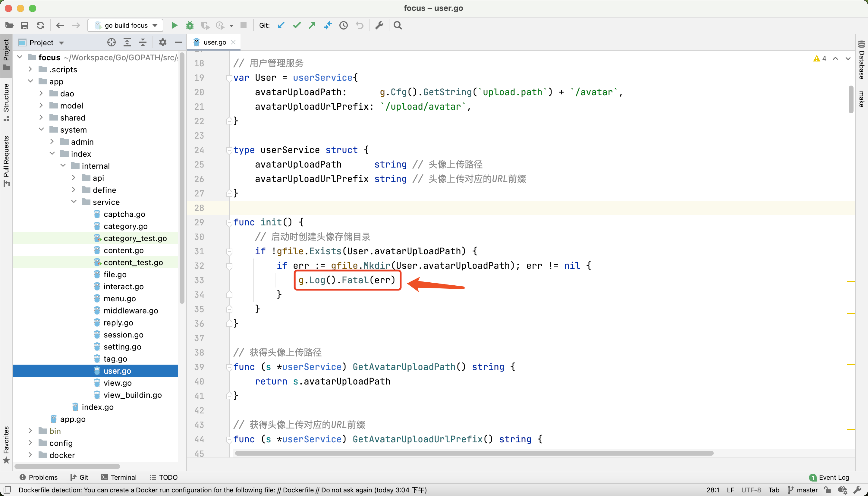868x496 pixels.
Task: Open Git history clock icon
Action: point(343,25)
